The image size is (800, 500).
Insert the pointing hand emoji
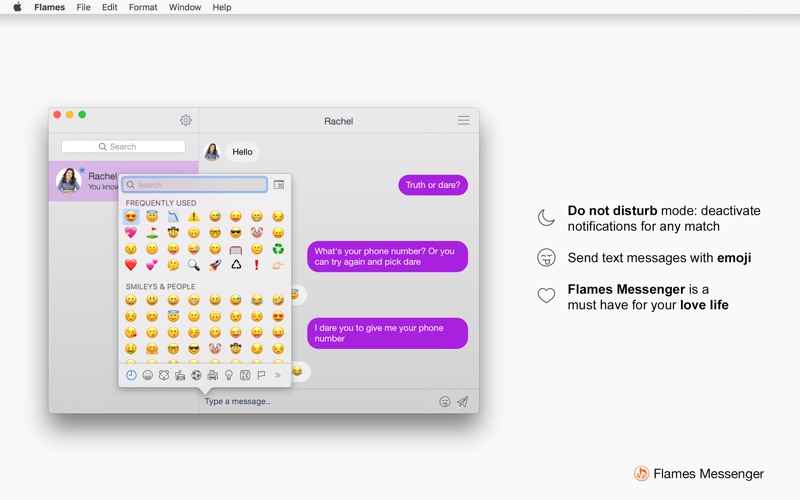click(278, 265)
